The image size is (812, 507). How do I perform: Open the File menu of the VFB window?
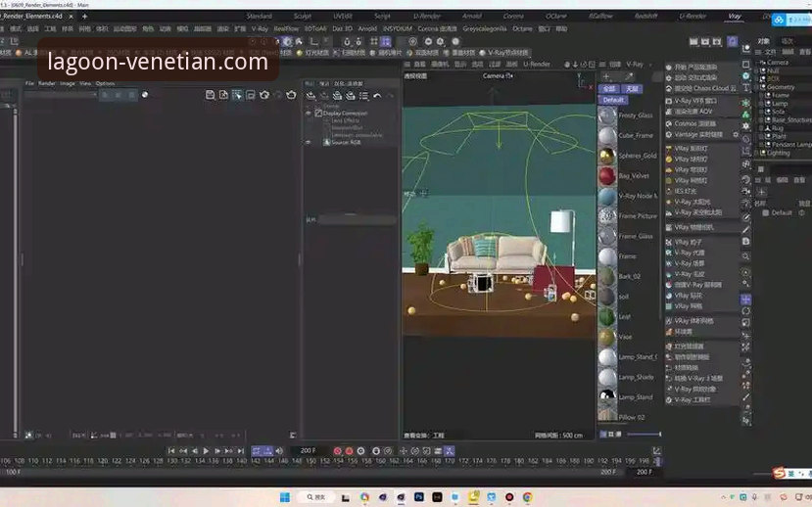[29, 83]
